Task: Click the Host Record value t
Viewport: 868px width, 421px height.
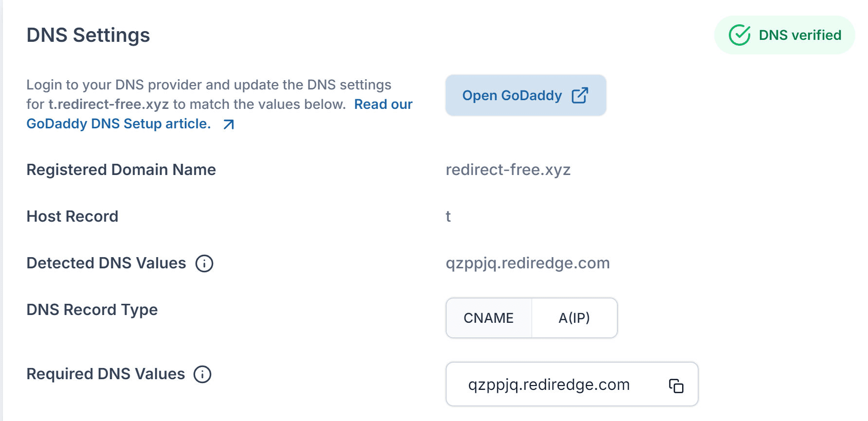Action: 448,216
